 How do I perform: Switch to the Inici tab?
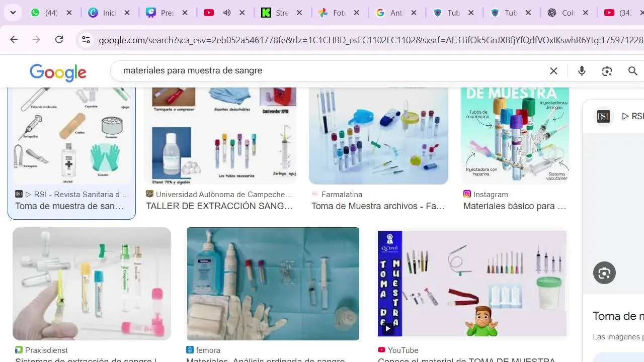(102, 13)
